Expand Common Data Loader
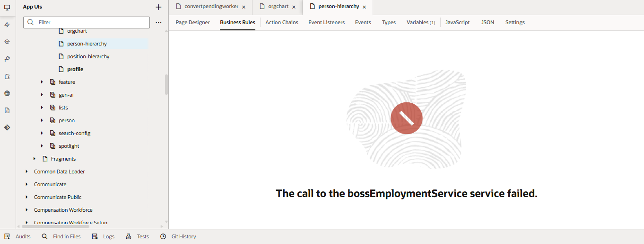 coord(26,172)
